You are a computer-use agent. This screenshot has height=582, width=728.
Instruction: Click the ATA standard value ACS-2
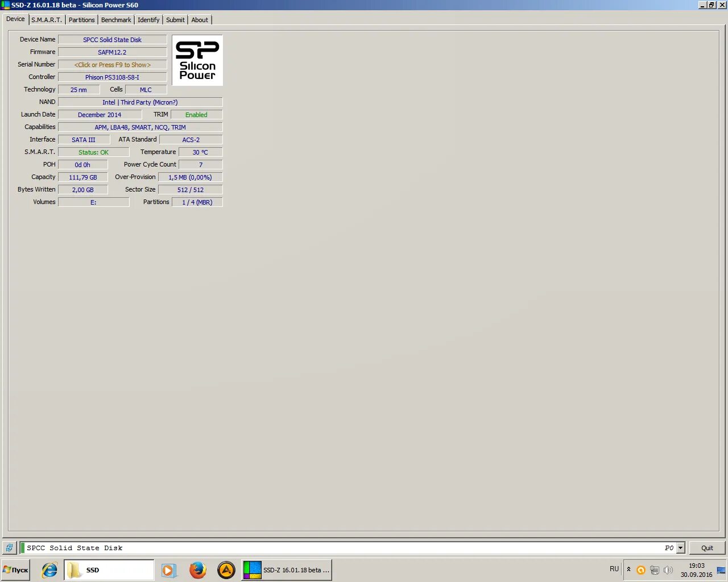pos(191,140)
